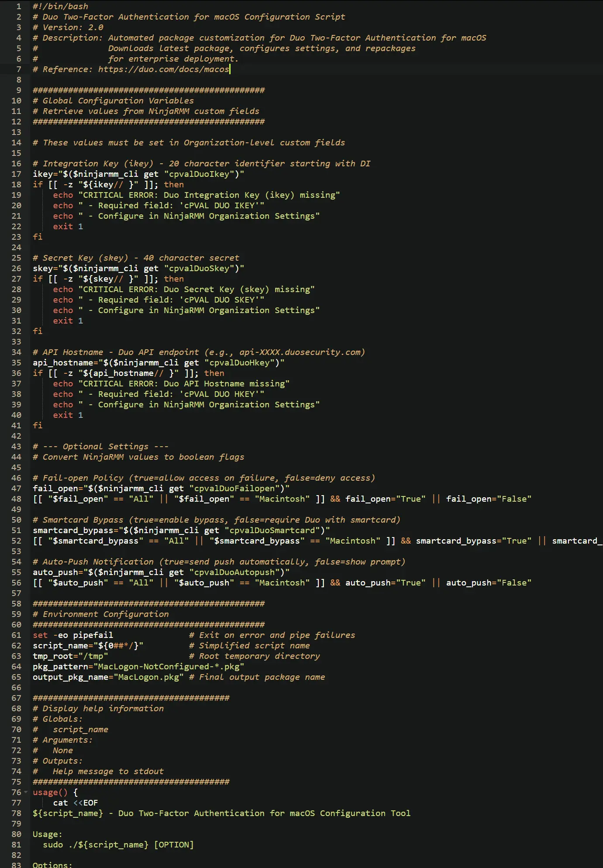Click the shebang text '#!/bin/bash'
This screenshot has height=868, width=603.
pos(61,6)
